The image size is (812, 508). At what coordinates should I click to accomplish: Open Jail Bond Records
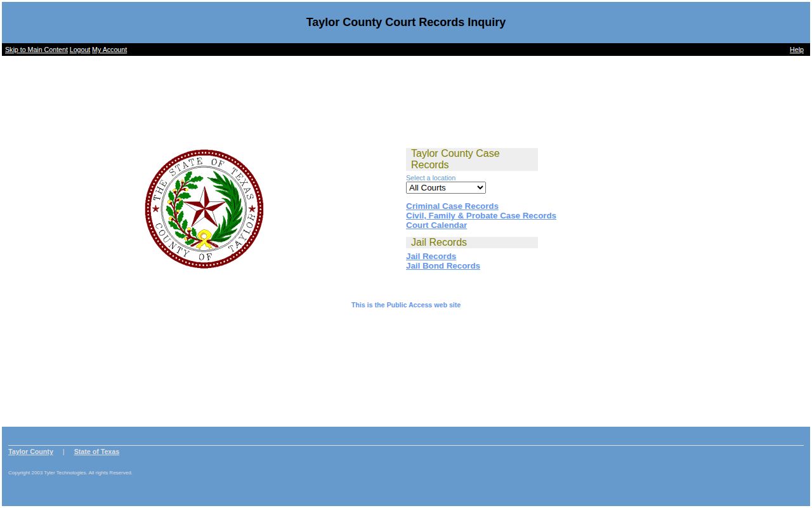[x=443, y=266]
